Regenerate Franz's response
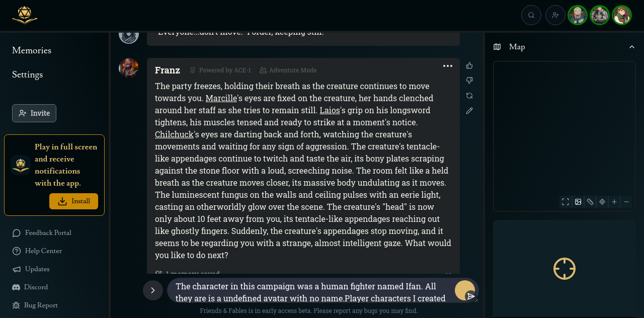This screenshot has width=644, height=318. point(469,96)
